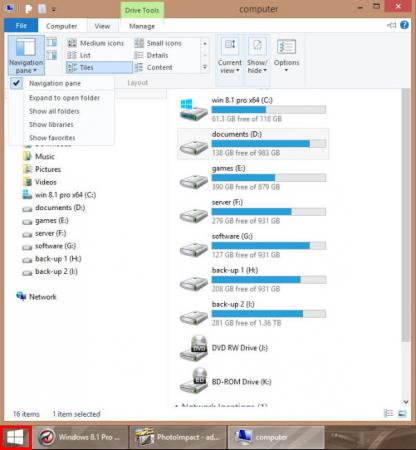Open the File tab
Screen dimensions: 416x450
pyautogui.click(x=21, y=26)
